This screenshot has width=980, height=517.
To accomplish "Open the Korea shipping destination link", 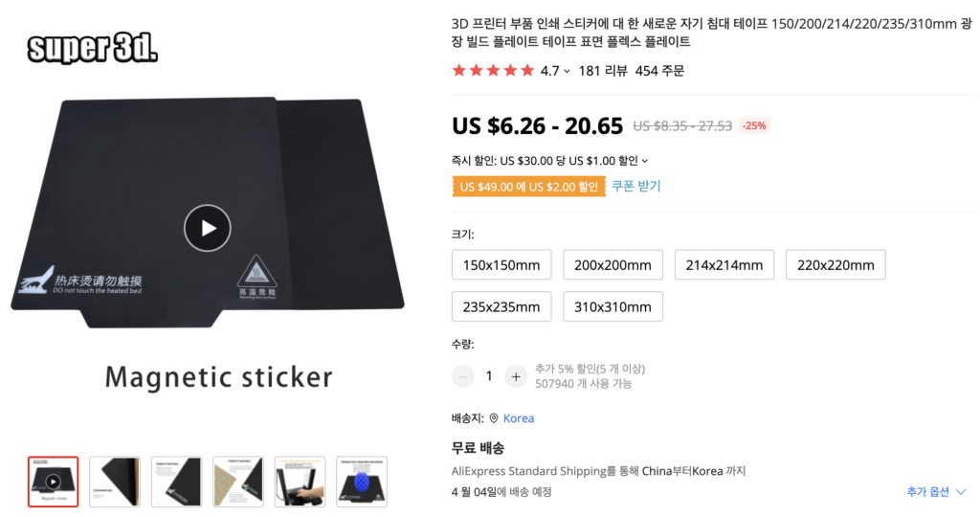I will click(x=519, y=418).
